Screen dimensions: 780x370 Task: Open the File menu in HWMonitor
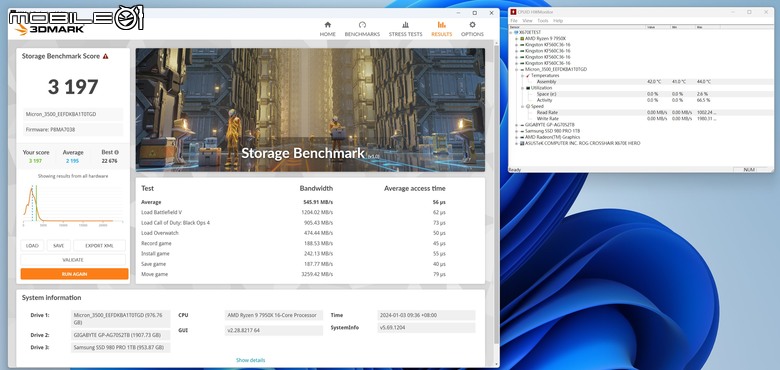pyautogui.click(x=514, y=21)
